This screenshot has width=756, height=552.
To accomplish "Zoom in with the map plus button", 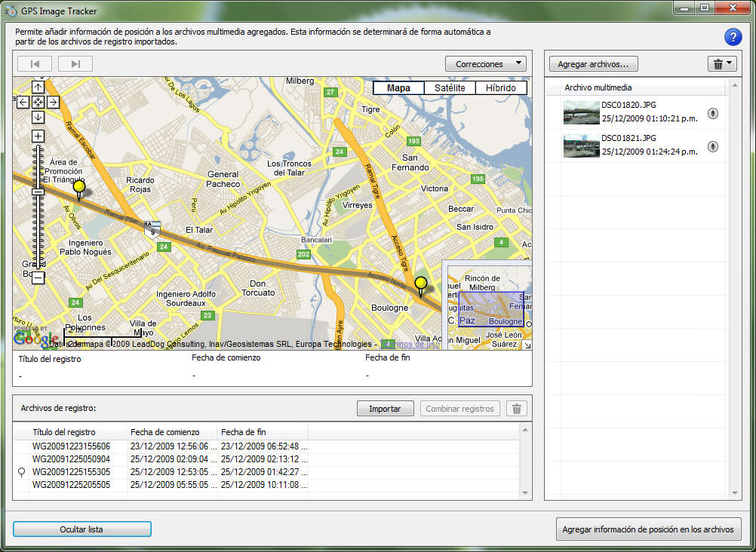I will point(38,136).
